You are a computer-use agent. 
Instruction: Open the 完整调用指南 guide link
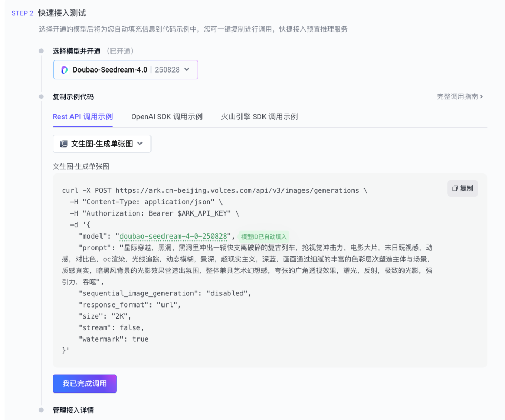click(458, 97)
